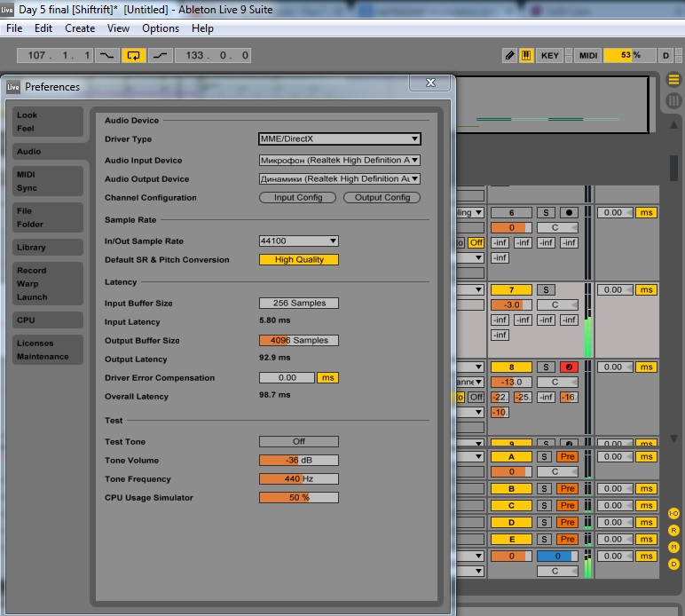Toggle the Draw Mode pencil icon
Viewport: 685px width, 616px height.
[x=510, y=55]
